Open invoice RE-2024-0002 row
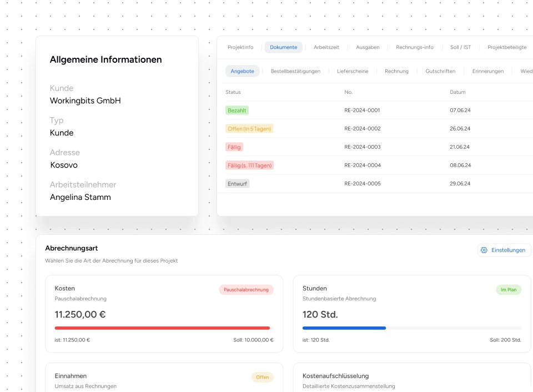Screen dimensions: 533x392 click(362, 129)
